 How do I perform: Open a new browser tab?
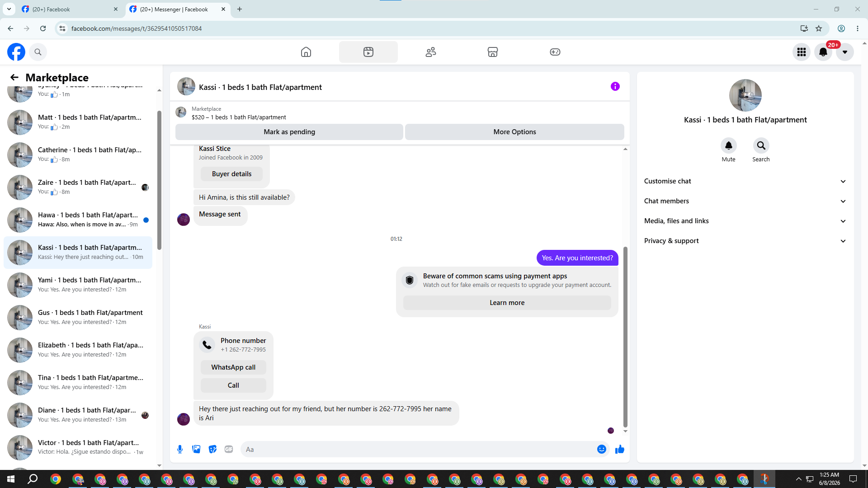(x=240, y=9)
